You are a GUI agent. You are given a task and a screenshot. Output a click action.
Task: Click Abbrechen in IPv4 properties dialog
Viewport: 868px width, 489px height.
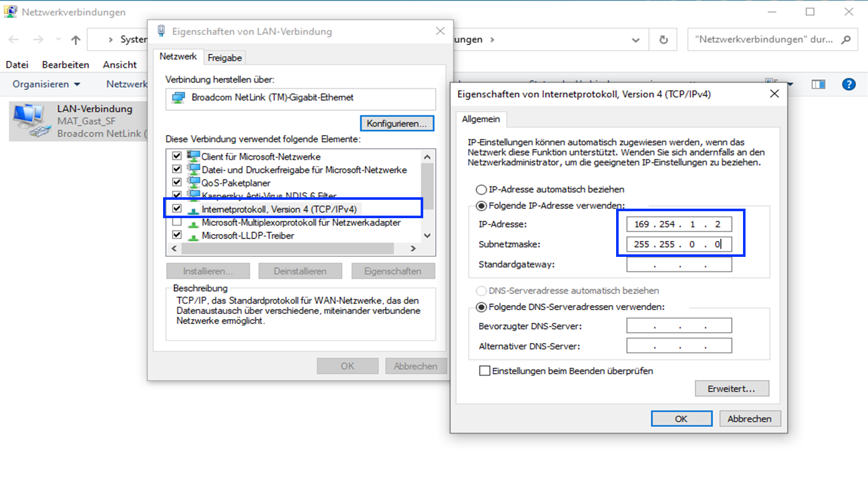pyautogui.click(x=749, y=419)
